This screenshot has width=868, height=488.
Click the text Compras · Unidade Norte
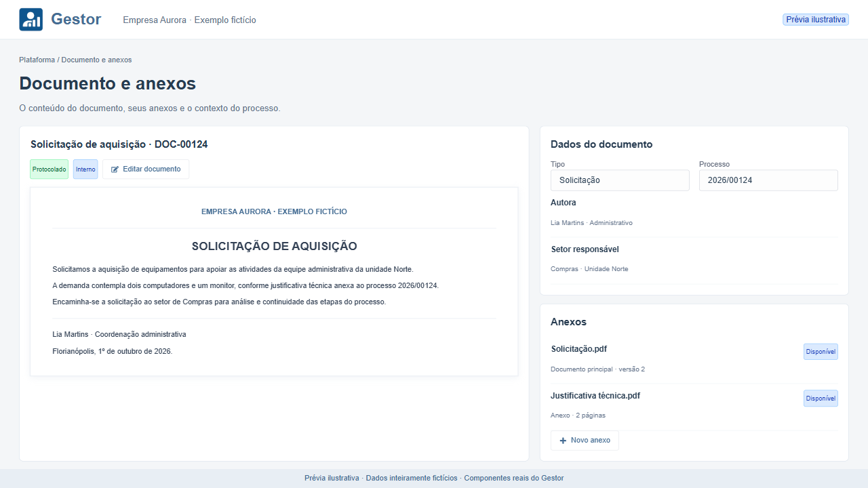[589, 269]
